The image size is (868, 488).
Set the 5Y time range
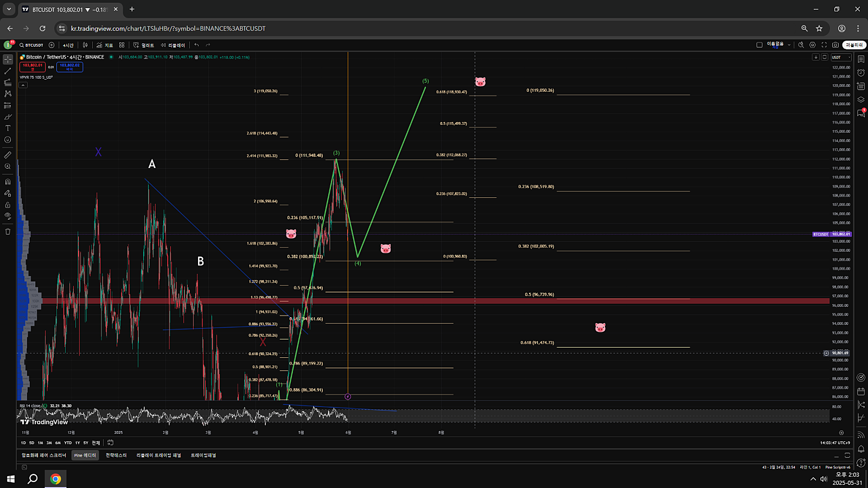coord(86,443)
